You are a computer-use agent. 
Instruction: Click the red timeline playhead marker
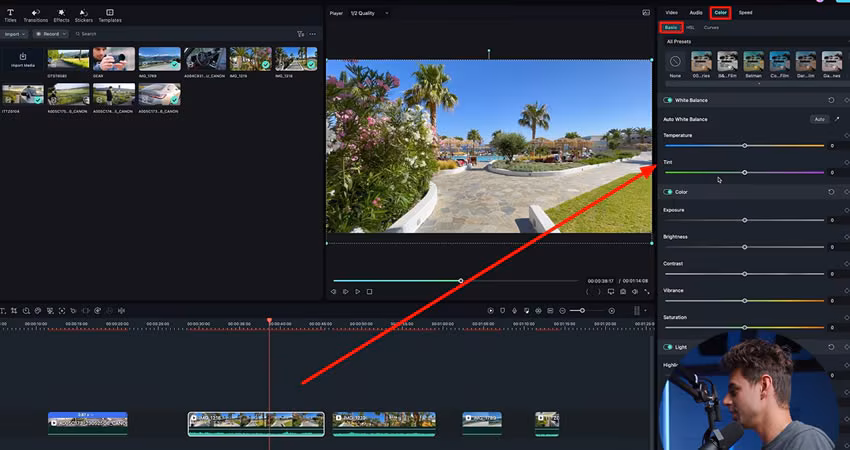click(269, 321)
